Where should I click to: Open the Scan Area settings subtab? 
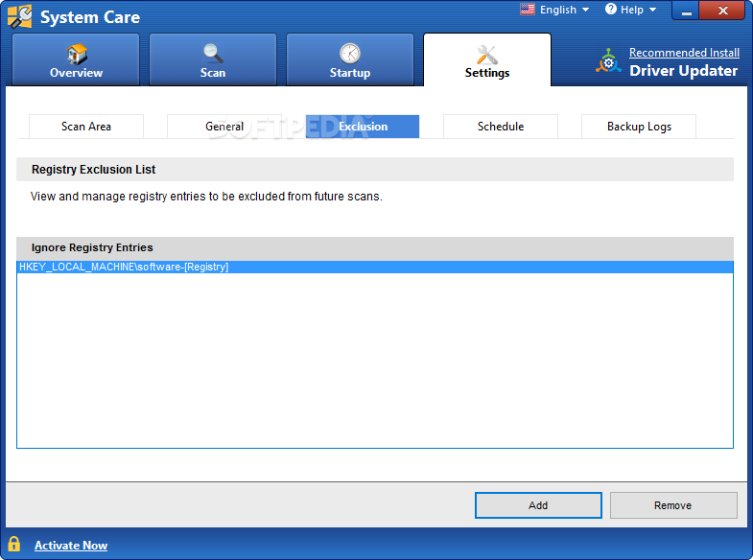pos(86,127)
